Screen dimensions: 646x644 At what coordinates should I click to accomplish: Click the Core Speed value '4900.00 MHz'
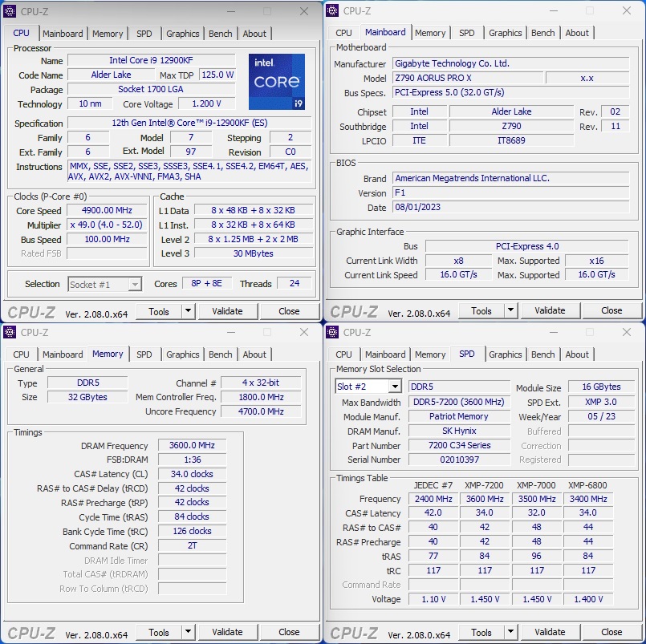(x=107, y=210)
